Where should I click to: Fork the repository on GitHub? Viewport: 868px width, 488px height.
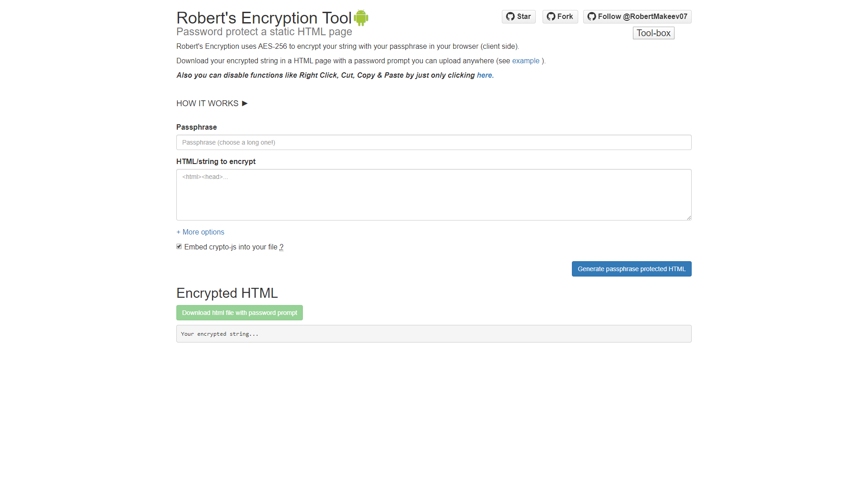point(560,17)
